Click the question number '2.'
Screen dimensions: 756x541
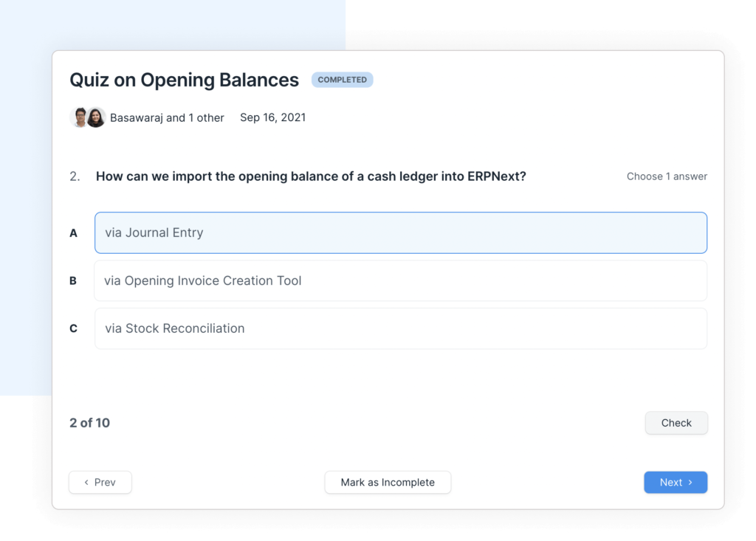tap(75, 176)
